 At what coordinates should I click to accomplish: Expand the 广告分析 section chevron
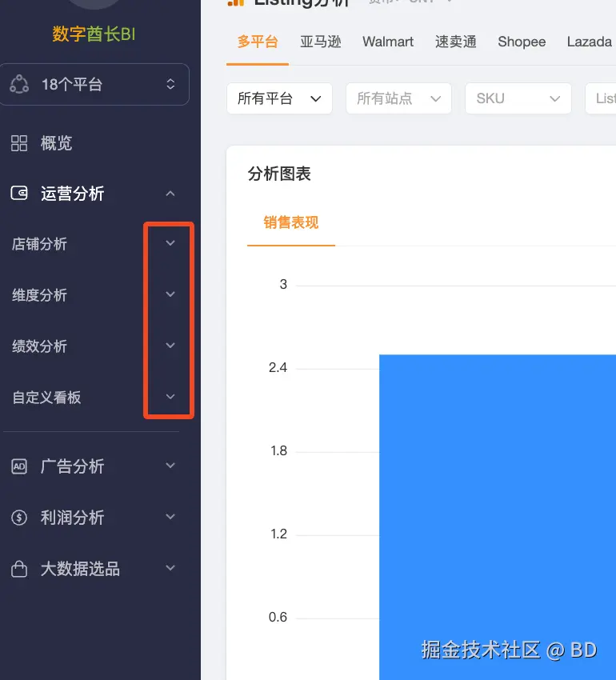coord(170,466)
